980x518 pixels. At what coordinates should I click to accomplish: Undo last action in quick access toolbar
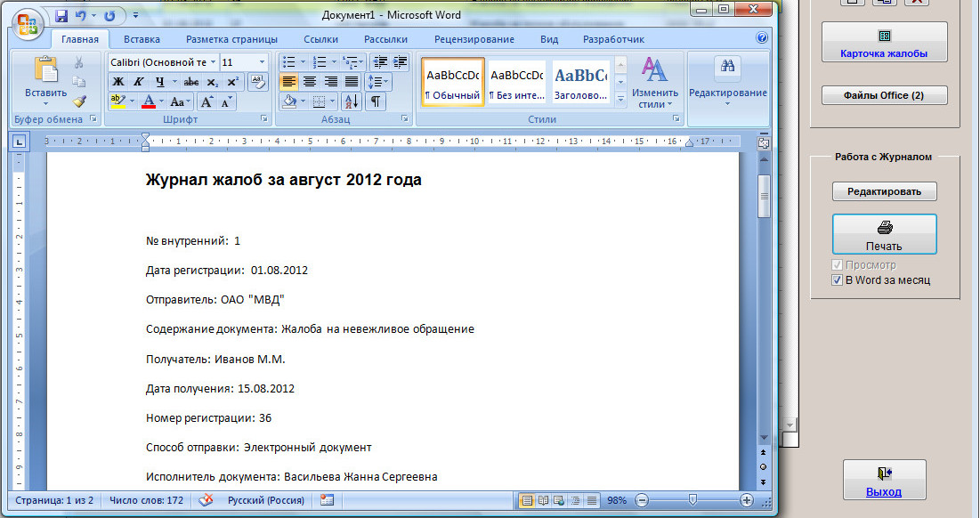coord(80,16)
